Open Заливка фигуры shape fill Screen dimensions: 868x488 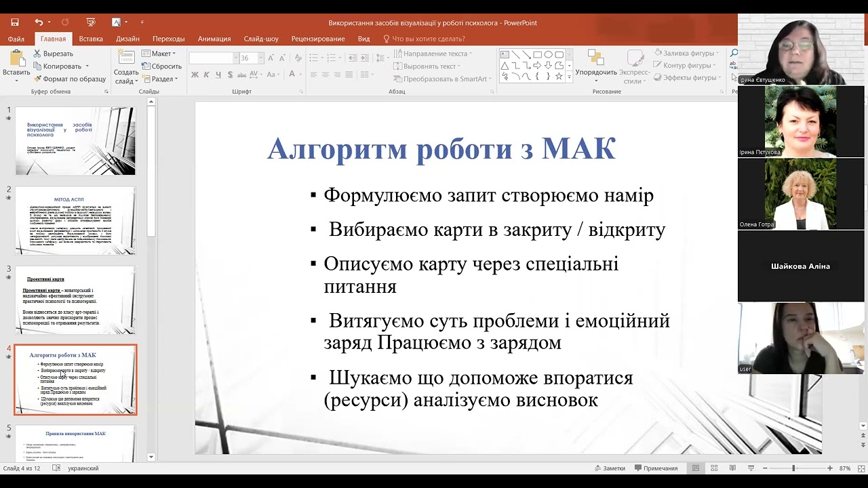pyautogui.click(x=685, y=53)
